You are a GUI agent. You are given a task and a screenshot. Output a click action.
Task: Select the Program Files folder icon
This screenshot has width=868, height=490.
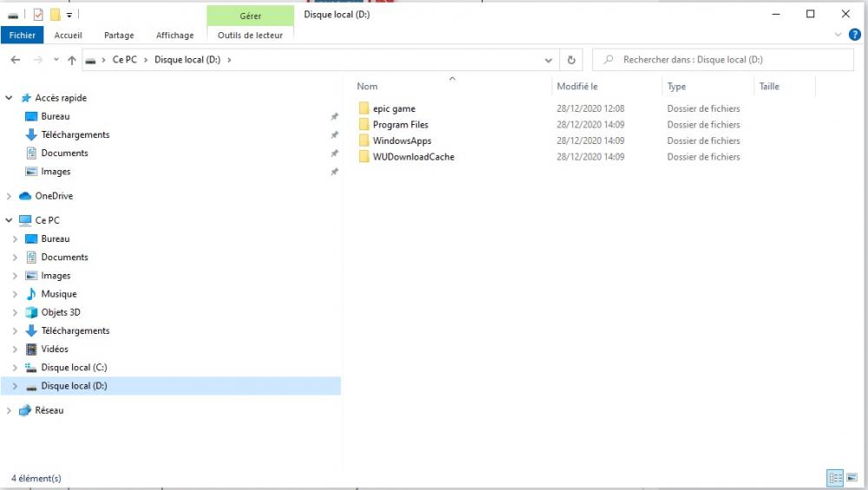(x=364, y=124)
